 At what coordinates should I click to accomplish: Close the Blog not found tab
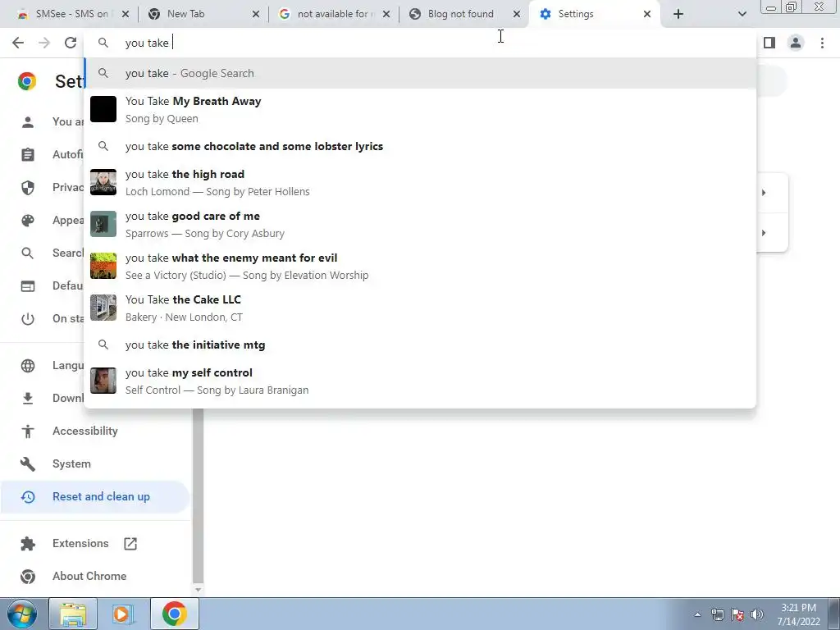click(517, 14)
